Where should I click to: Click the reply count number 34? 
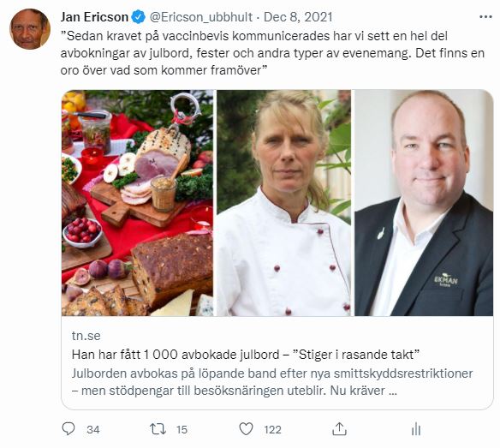click(x=93, y=429)
